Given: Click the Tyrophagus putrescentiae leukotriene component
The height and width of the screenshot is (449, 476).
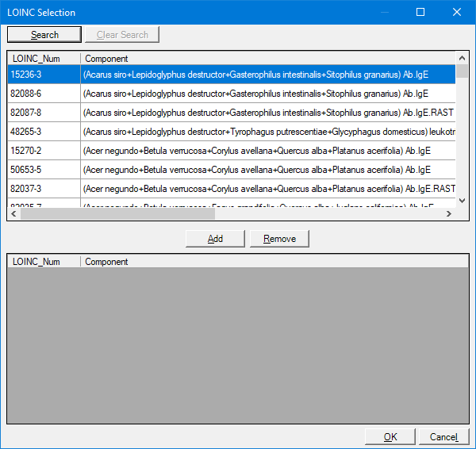Looking at the screenshot, I should 269,132.
